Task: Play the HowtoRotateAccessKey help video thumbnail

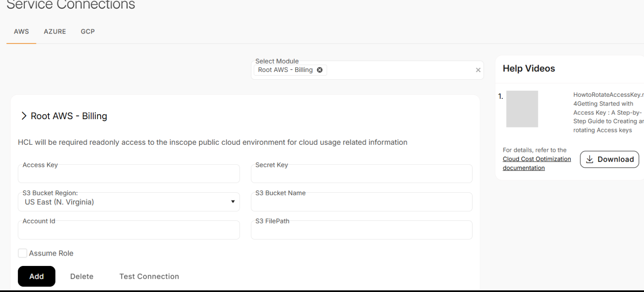Action: tap(522, 109)
